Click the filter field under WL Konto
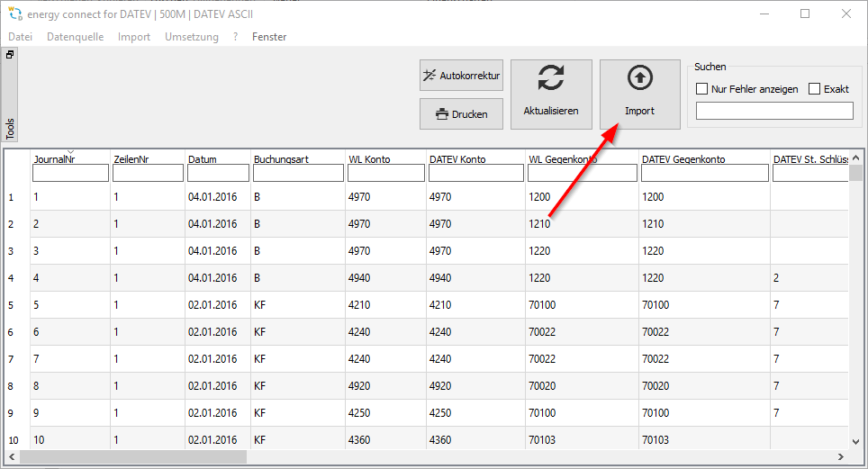The width and height of the screenshot is (868, 469). [x=386, y=174]
